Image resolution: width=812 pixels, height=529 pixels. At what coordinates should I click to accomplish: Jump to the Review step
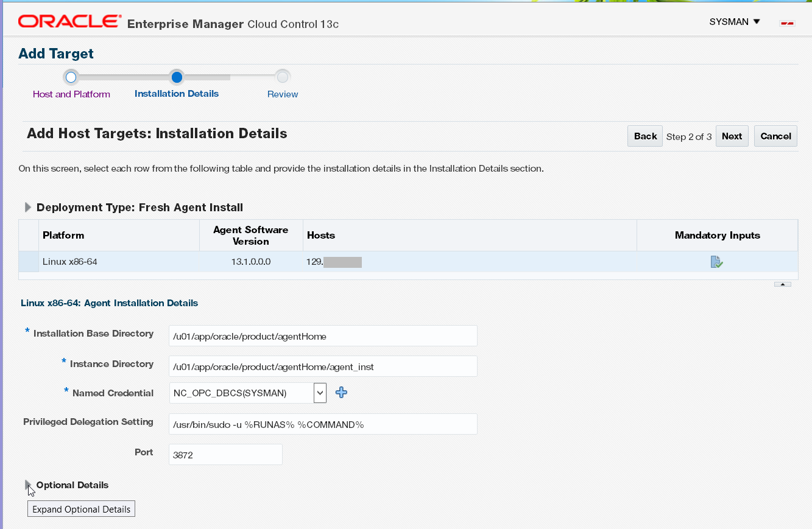coord(283,94)
